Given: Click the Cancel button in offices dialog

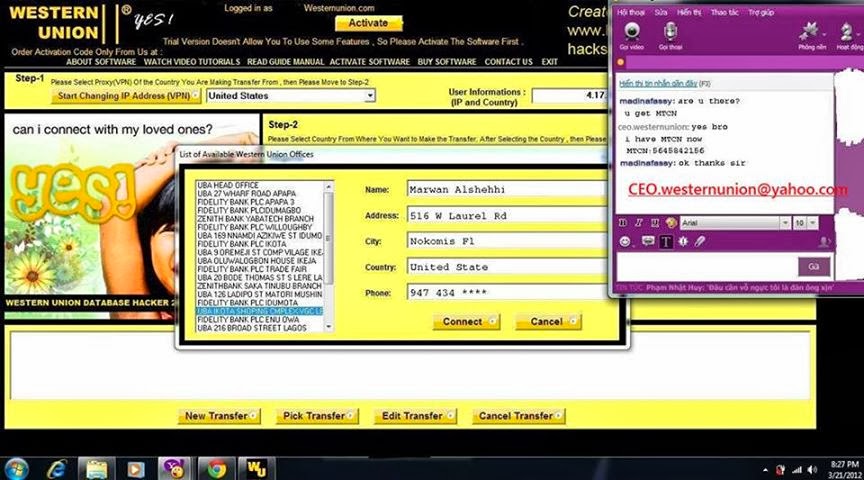Looking at the screenshot, I should [x=548, y=322].
